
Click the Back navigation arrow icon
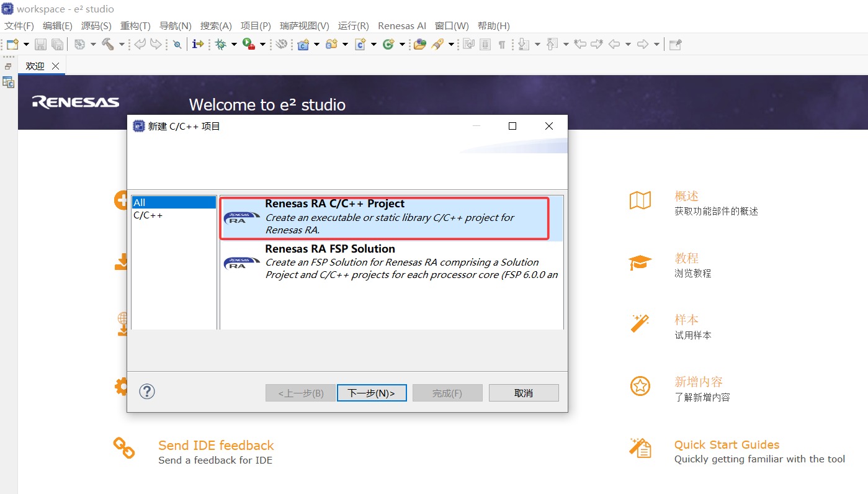coord(614,44)
